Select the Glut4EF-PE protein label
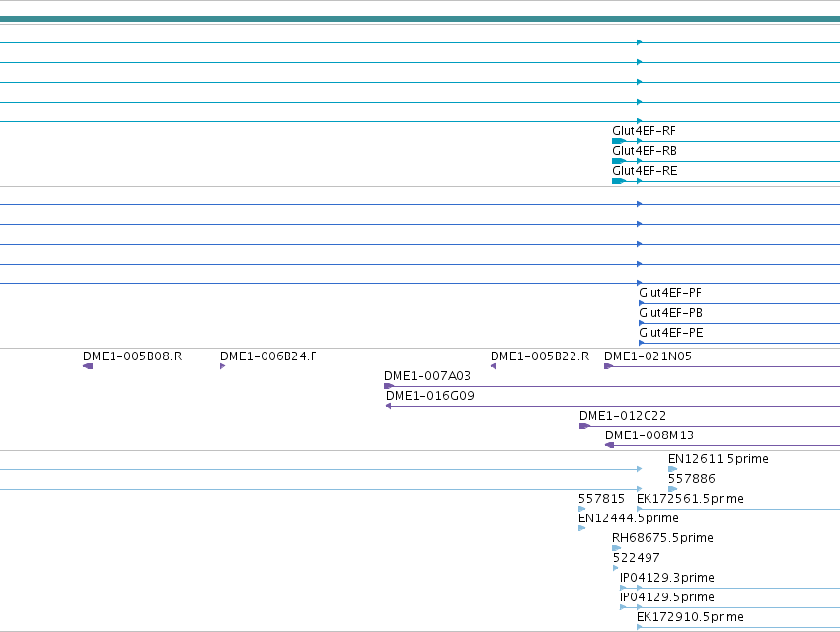The height and width of the screenshot is (632, 840). click(670, 333)
